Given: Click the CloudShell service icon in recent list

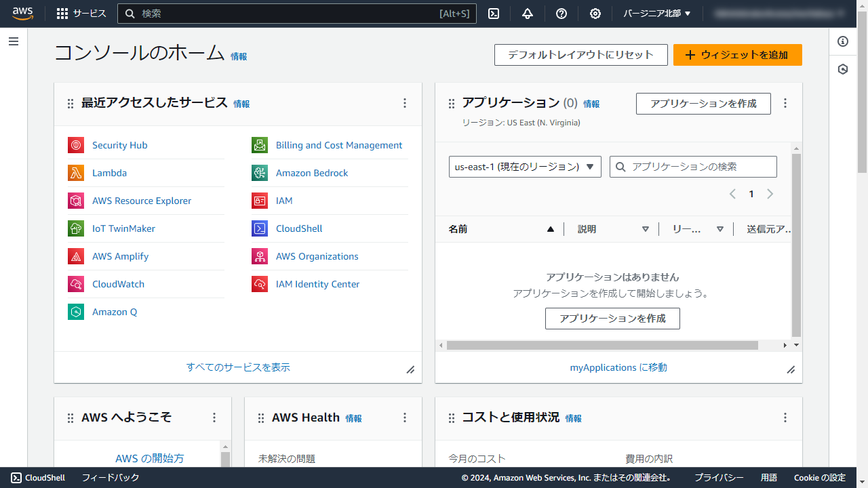Looking at the screenshot, I should (260, 228).
